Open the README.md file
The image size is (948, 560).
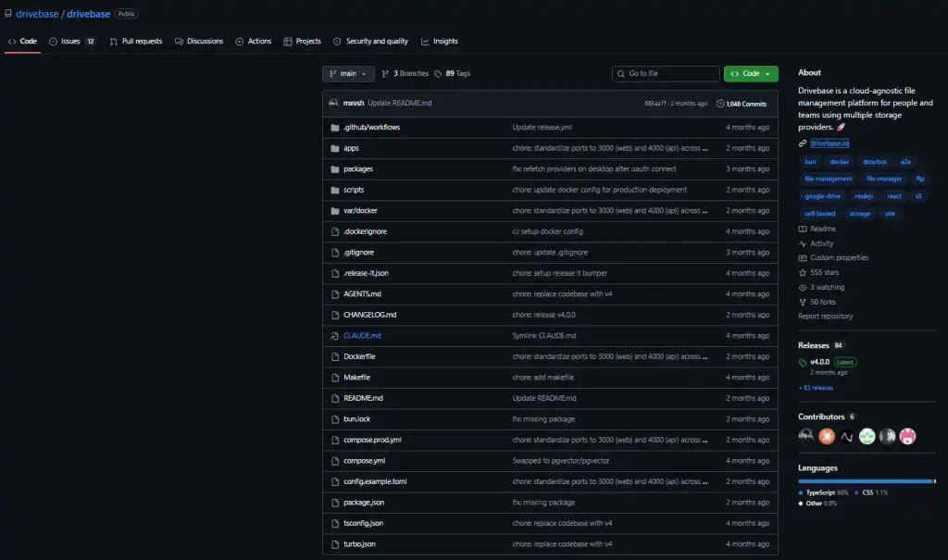pos(363,399)
